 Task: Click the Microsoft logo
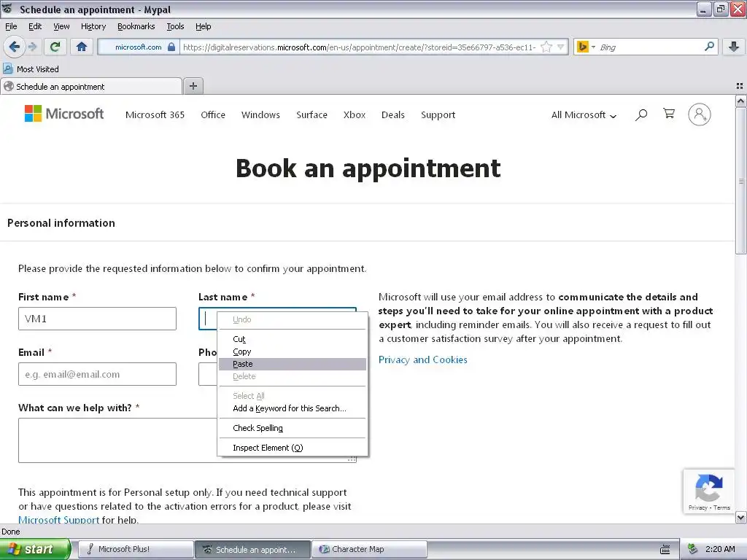(x=64, y=113)
